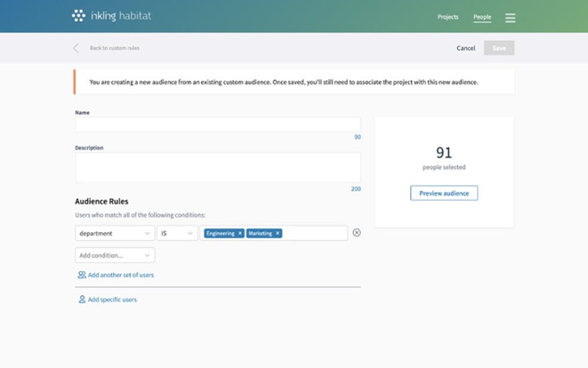588x368 pixels.
Task: Click the Add specific users link
Action: 112,299
